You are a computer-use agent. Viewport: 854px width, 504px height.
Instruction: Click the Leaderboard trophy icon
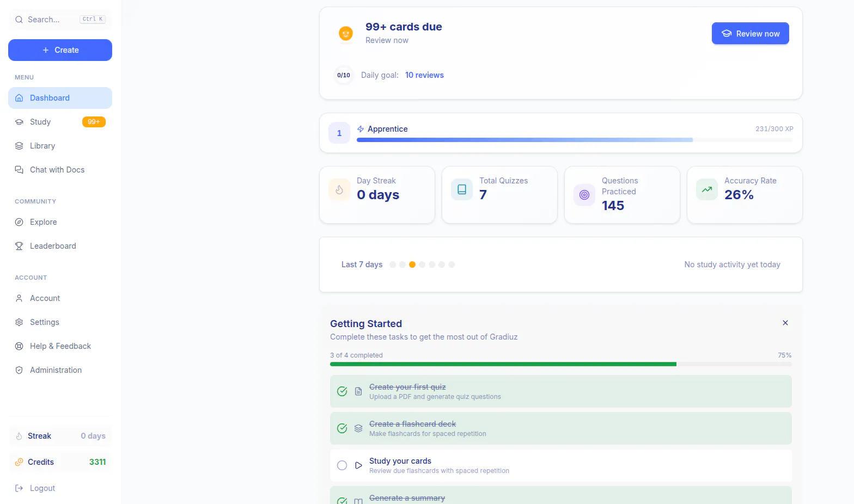tap(19, 246)
